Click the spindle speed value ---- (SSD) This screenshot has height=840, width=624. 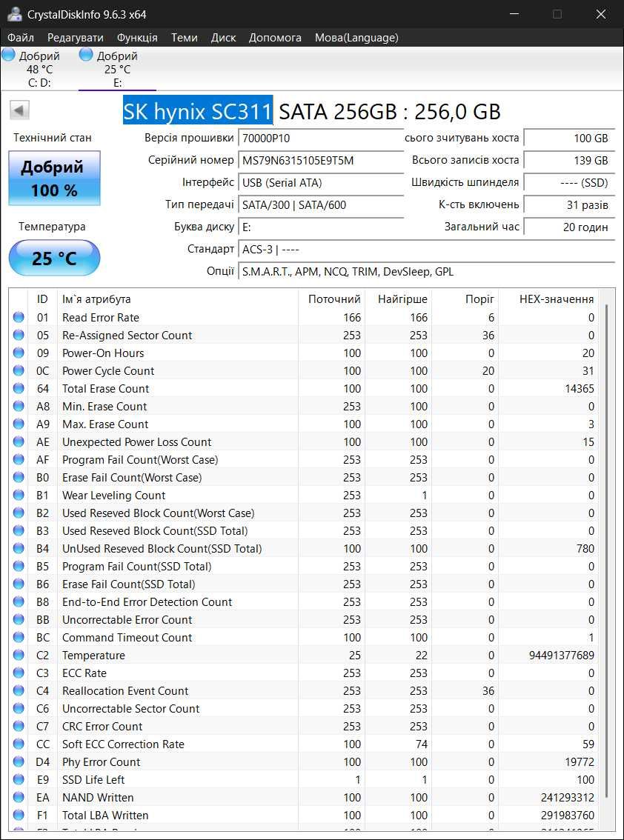(x=568, y=183)
